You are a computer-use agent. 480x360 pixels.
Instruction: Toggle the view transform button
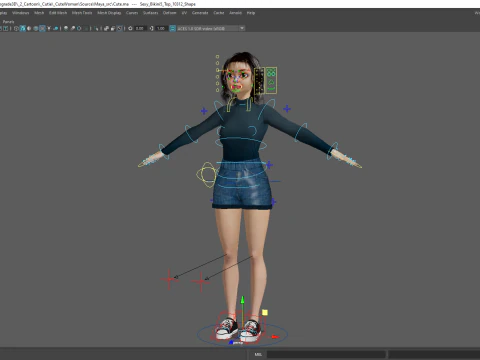coord(172,28)
